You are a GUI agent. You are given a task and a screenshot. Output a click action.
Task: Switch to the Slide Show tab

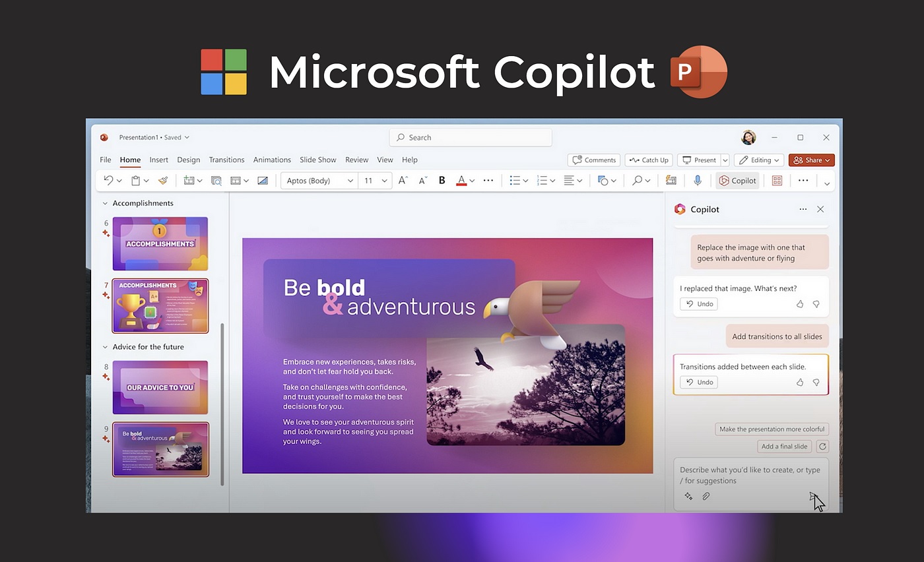tap(318, 160)
